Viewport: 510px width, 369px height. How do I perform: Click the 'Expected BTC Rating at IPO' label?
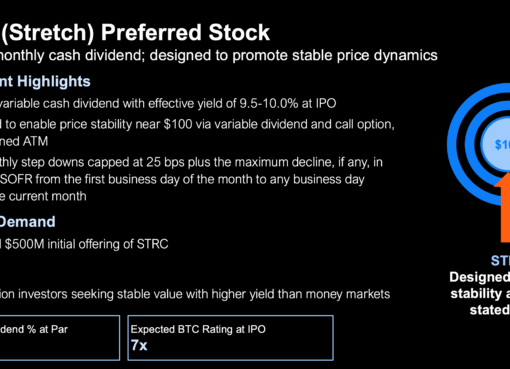(198, 329)
